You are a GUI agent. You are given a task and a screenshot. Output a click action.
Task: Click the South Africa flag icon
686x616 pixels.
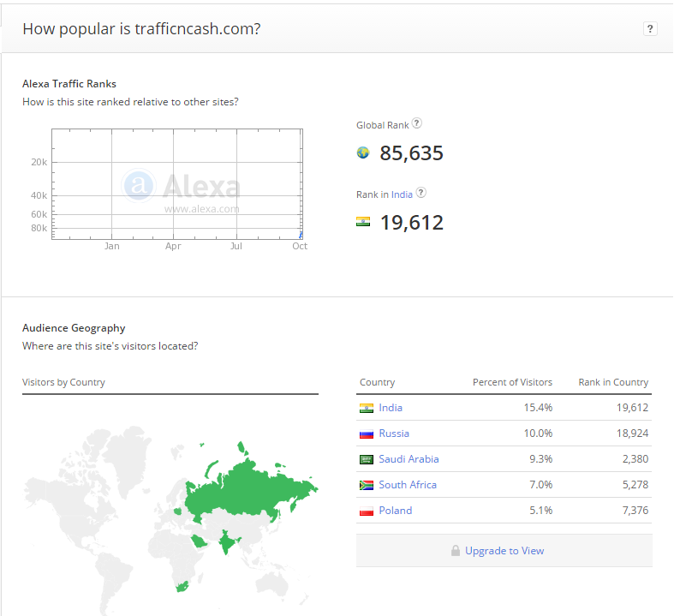coord(367,485)
